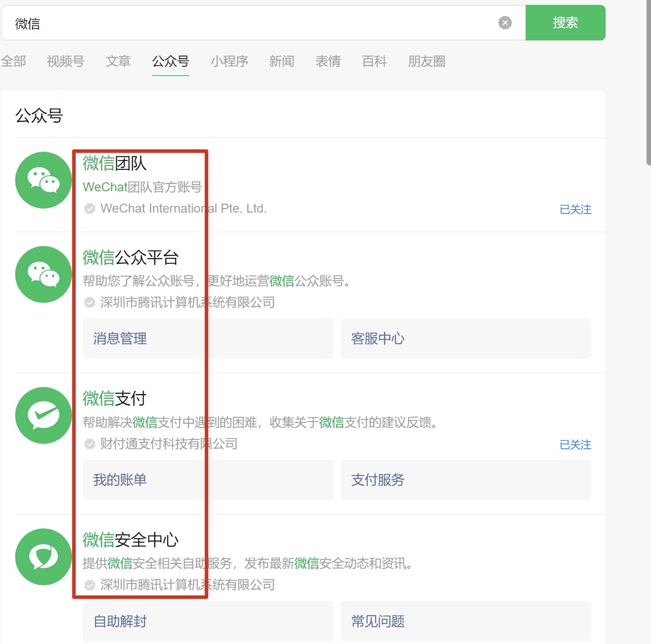
Task: Focus the search input containing 微信
Action: click(263, 23)
